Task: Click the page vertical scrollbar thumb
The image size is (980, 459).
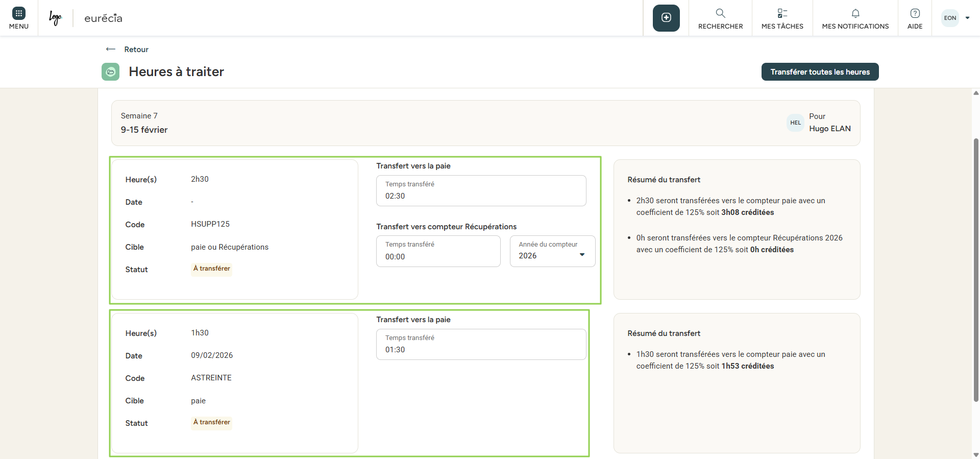Action: tap(976, 270)
